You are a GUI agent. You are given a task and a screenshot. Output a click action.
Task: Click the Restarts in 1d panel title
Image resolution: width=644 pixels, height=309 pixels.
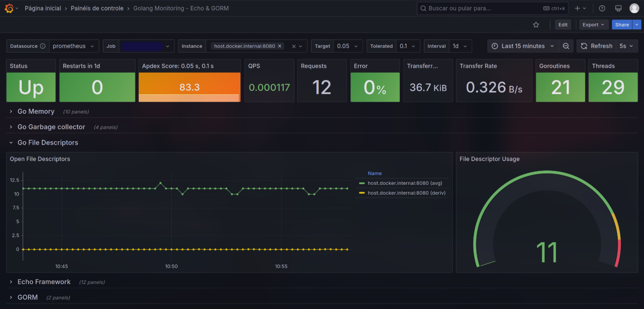tap(81, 66)
